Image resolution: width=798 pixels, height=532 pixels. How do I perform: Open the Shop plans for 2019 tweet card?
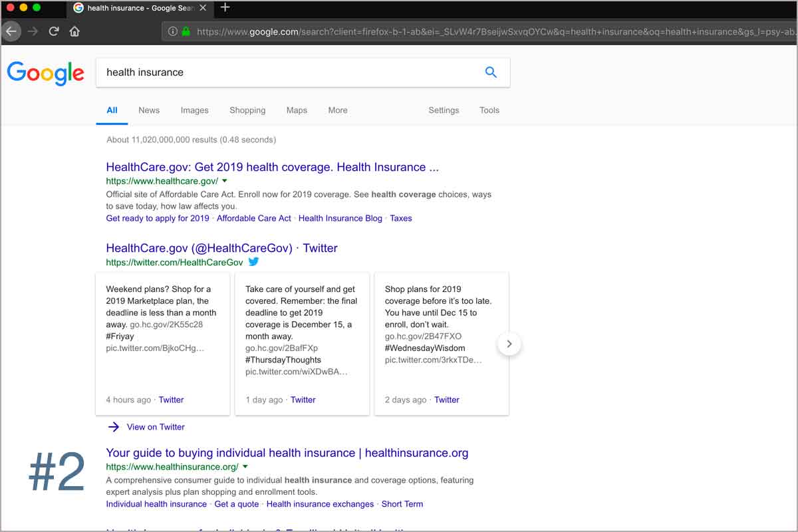(442, 344)
